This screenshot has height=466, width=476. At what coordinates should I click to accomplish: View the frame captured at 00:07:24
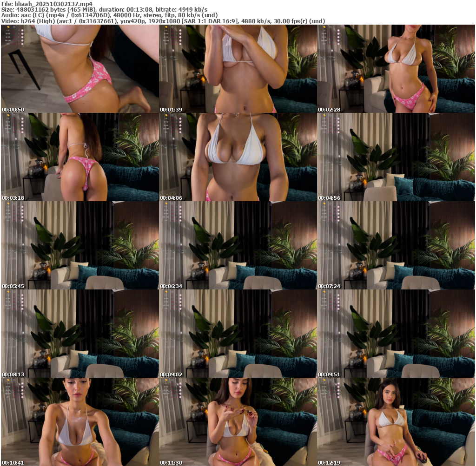(396, 245)
